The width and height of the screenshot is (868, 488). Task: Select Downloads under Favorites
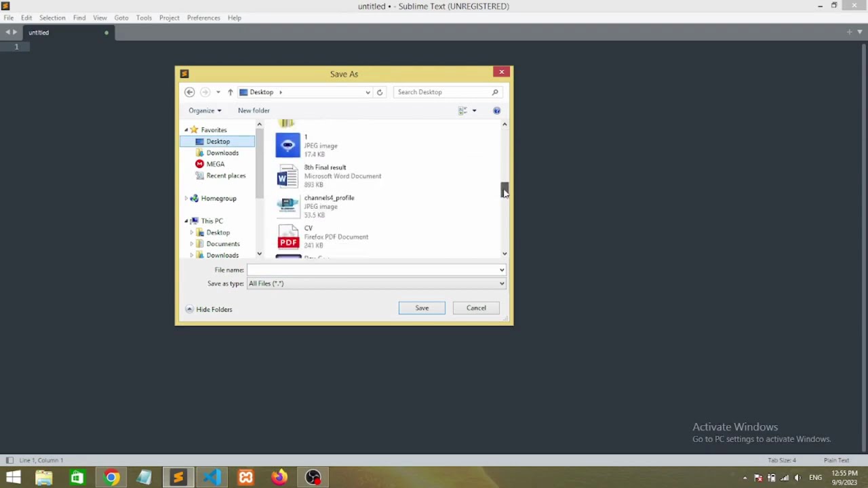click(x=222, y=153)
